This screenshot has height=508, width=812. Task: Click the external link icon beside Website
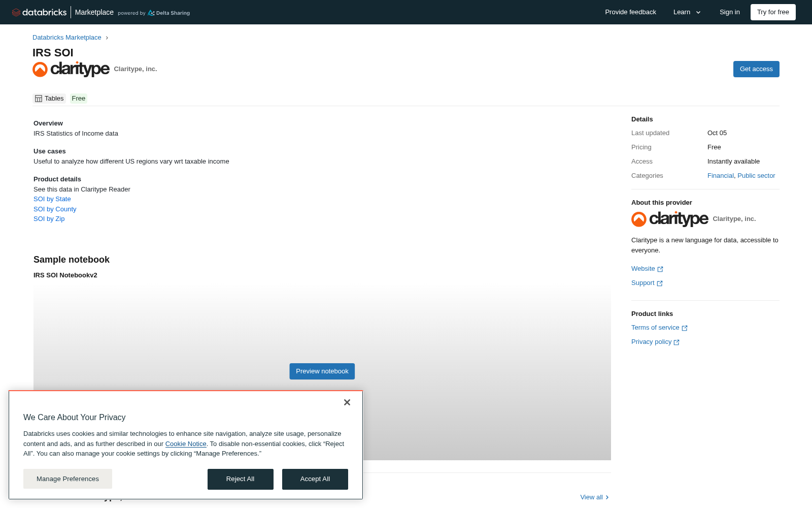(660, 269)
